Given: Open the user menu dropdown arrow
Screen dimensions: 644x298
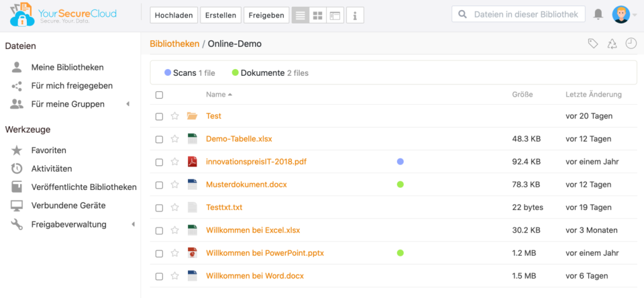Looking at the screenshot, I should coord(635,15).
